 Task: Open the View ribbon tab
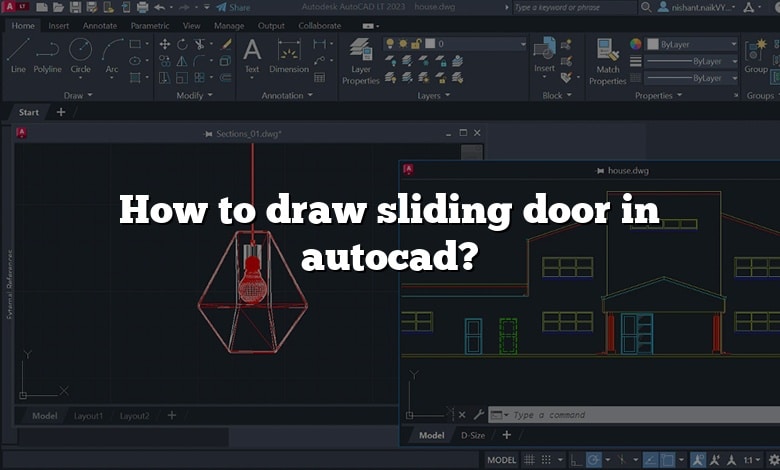pos(192,25)
